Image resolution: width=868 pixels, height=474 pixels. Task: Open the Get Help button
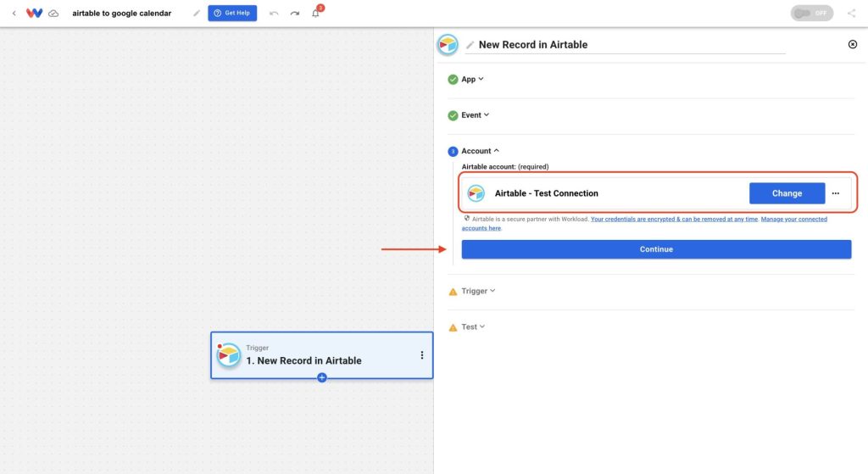[x=232, y=13]
